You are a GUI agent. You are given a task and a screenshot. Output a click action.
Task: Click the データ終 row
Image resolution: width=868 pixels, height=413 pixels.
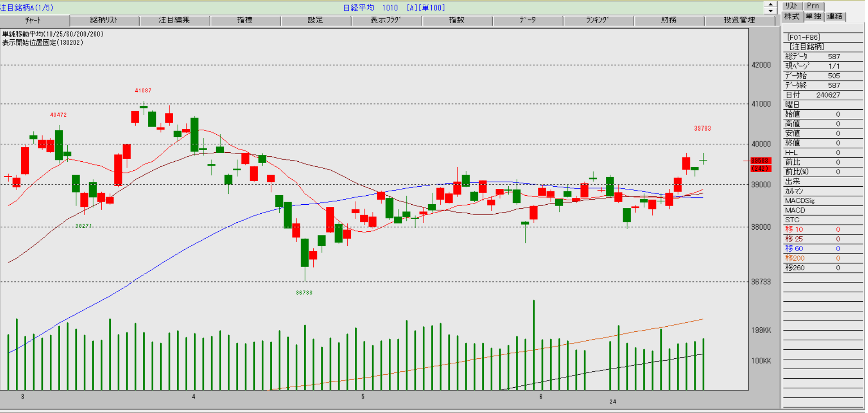click(x=823, y=85)
